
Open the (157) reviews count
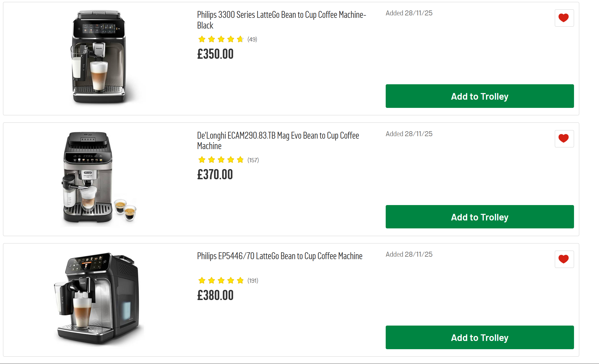point(253,160)
